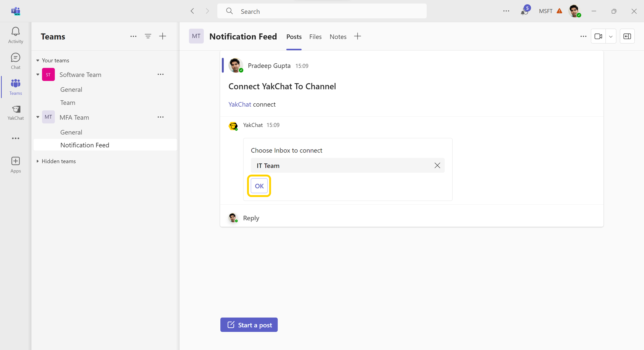644x350 pixels.
Task: Open more options for Software Team
Action: (160, 74)
